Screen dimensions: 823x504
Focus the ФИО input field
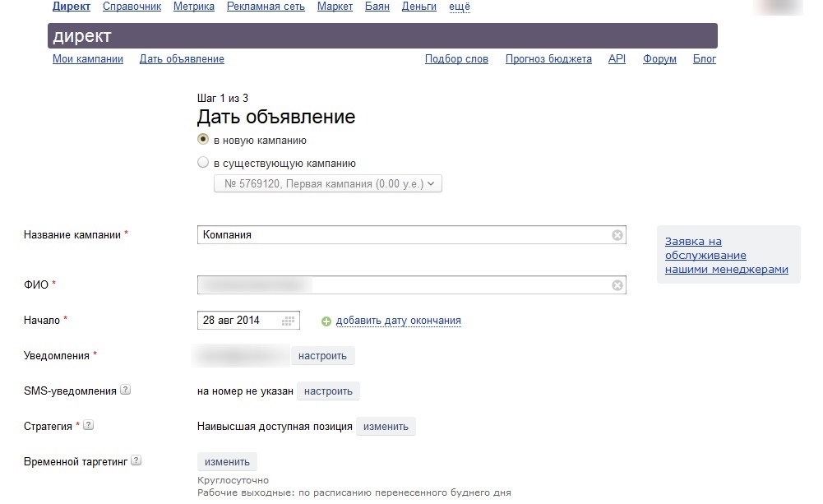click(x=411, y=284)
